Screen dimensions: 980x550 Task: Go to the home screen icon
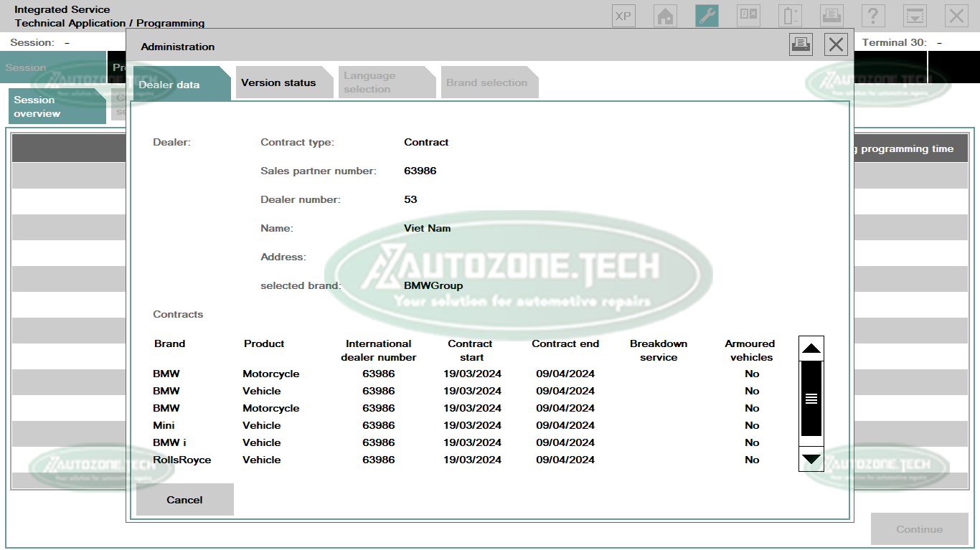[x=665, y=16]
